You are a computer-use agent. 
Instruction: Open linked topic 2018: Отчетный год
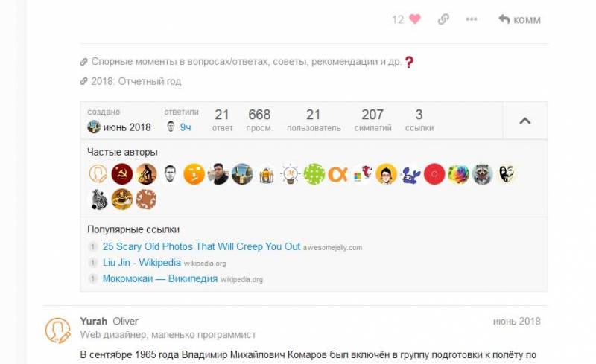136,81
